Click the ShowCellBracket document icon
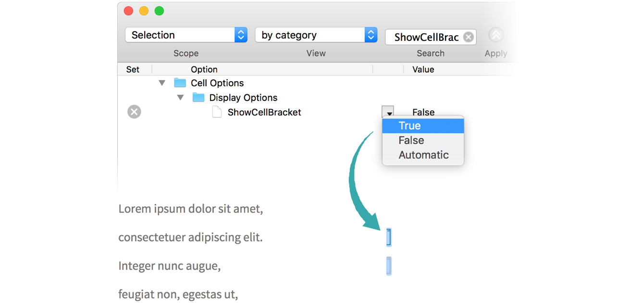 click(217, 112)
